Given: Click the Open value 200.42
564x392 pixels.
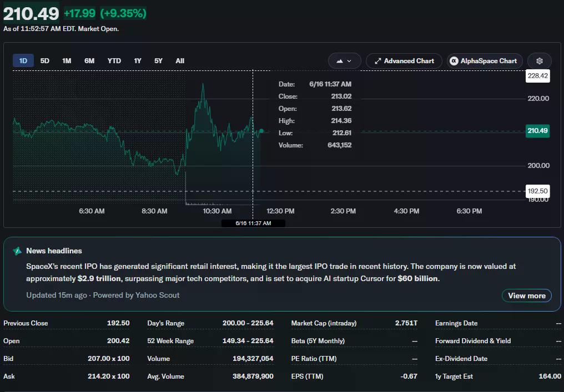Looking at the screenshot, I should tap(118, 340).
